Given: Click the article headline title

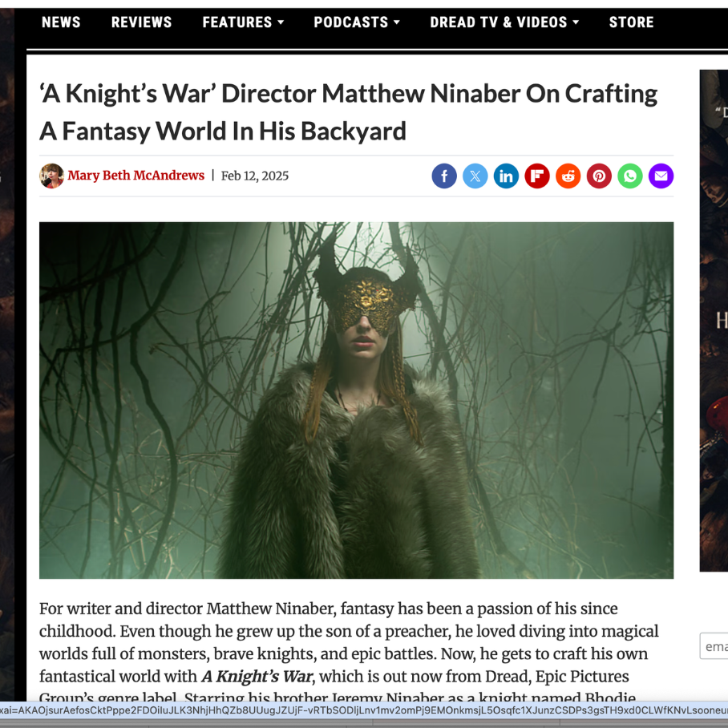Looking at the screenshot, I should click(348, 112).
